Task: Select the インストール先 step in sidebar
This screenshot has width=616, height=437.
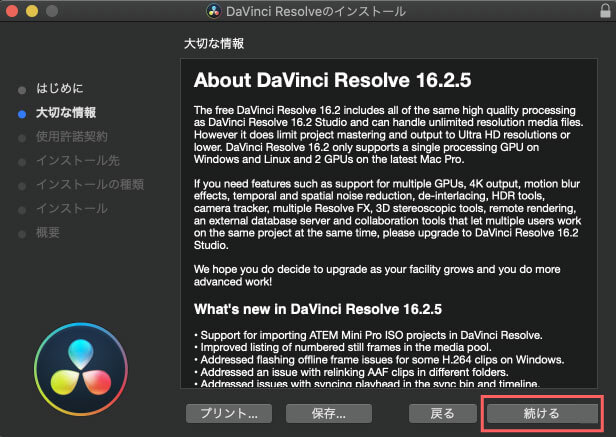Action: (x=78, y=161)
